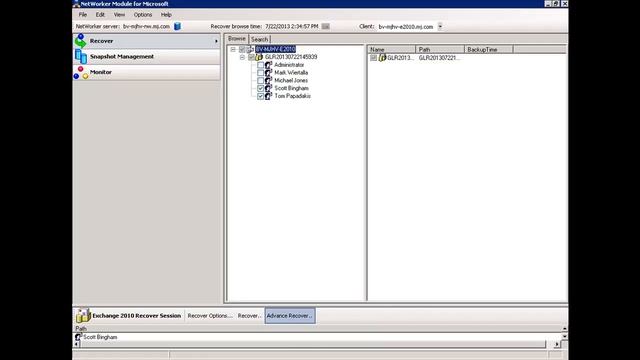Viewport: 640px width, 360px height.
Task: Click the Mark Wiertalla mailbox user icon
Action: point(268,73)
